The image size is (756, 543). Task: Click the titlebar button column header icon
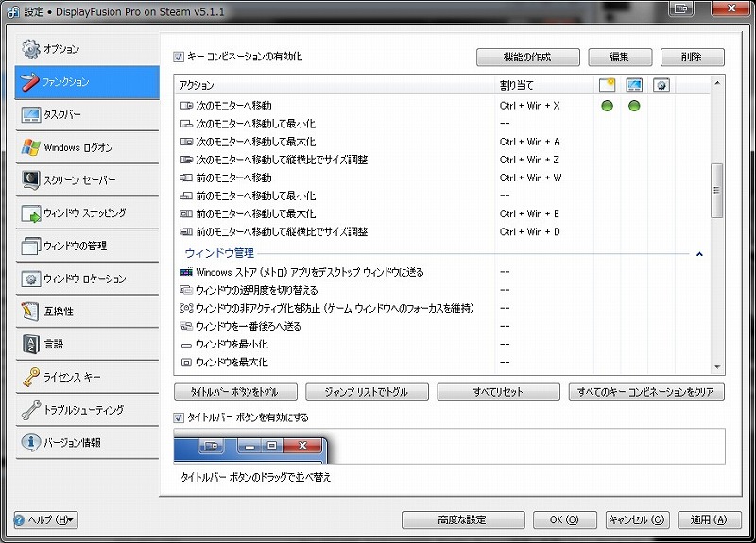click(x=607, y=85)
